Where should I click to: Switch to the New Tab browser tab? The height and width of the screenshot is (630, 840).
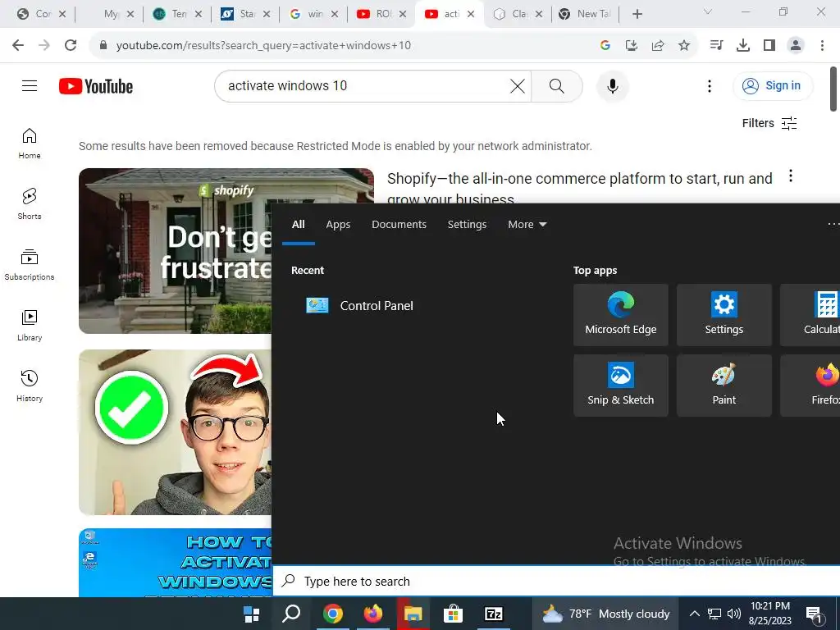[x=586, y=15]
